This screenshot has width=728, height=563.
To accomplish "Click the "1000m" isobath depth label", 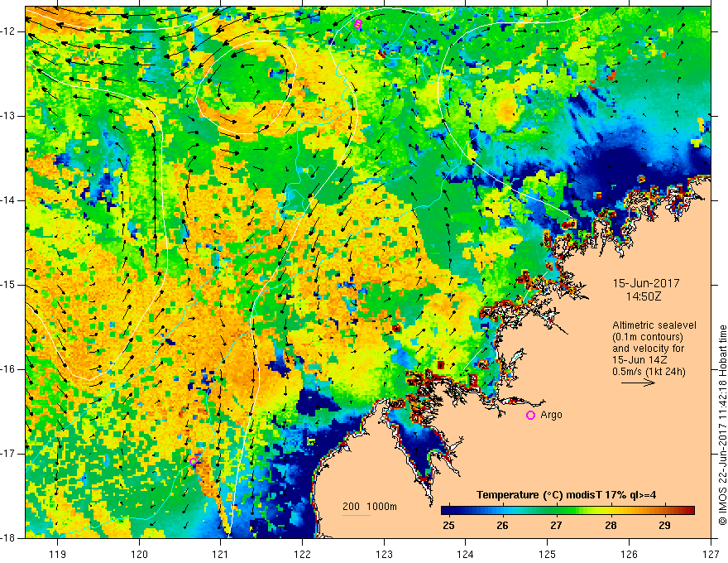I will [x=381, y=507].
